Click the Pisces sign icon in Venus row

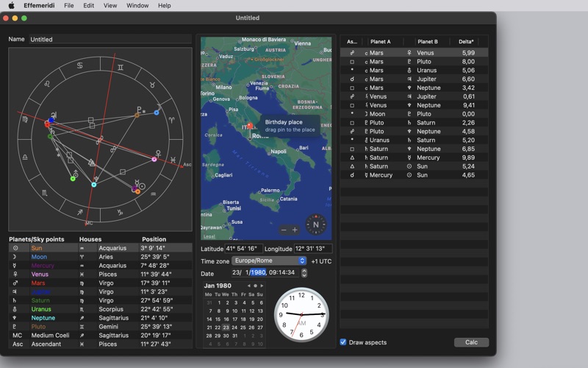82,274
